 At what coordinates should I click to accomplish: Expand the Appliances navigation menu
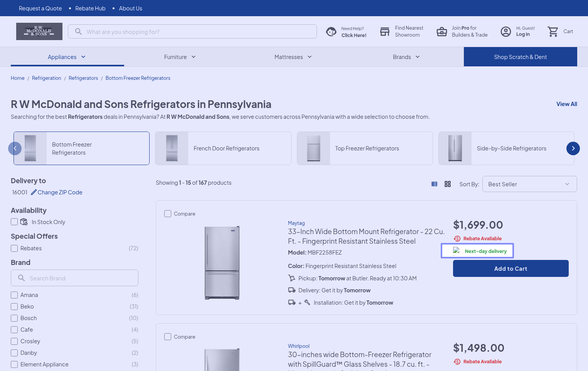click(67, 57)
